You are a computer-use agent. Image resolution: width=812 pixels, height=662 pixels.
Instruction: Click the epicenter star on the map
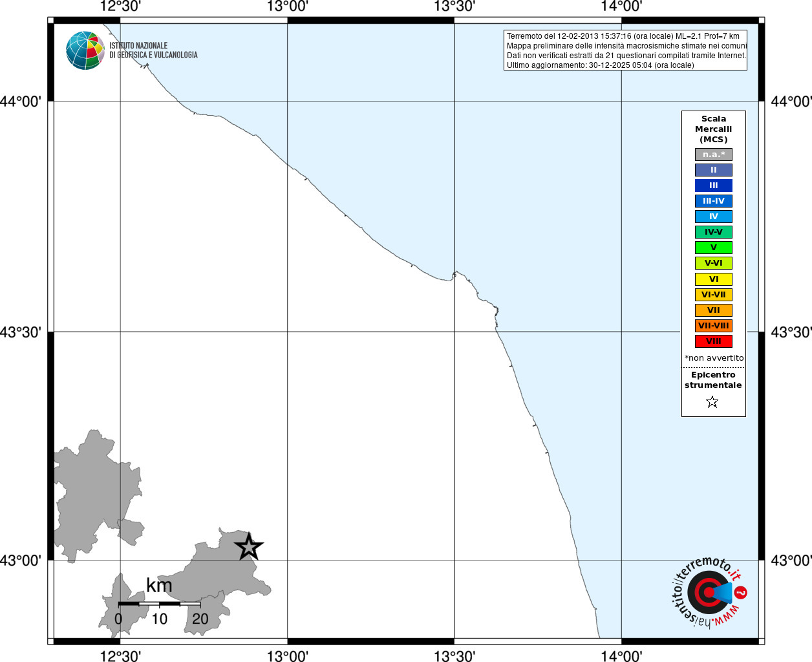click(249, 547)
